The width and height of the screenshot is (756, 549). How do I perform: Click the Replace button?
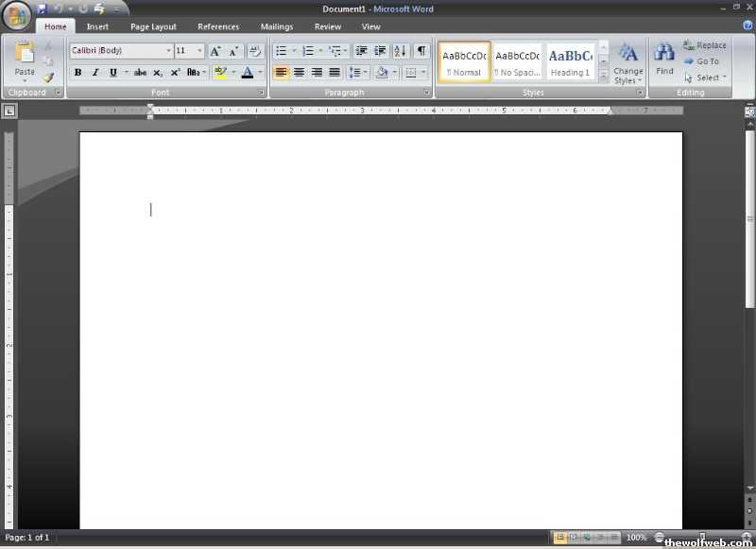tap(705, 45)
